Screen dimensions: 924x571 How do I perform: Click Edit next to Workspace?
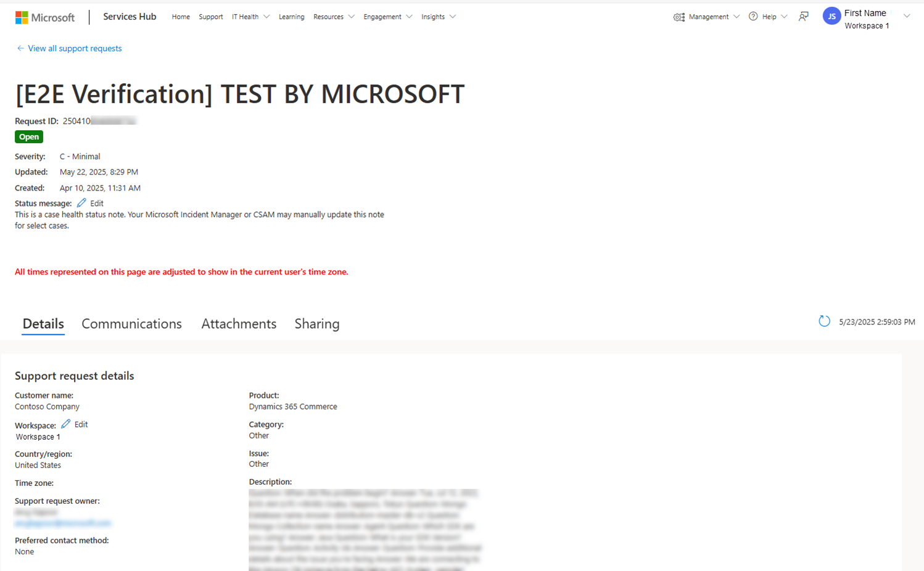pyautogui.click(x=81, y=424)
